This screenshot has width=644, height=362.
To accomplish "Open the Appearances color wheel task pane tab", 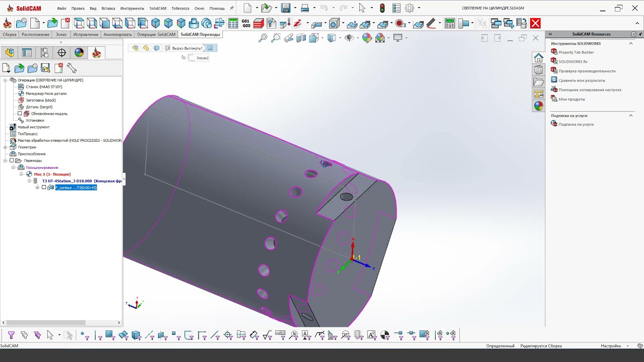I will pos(538,106).
